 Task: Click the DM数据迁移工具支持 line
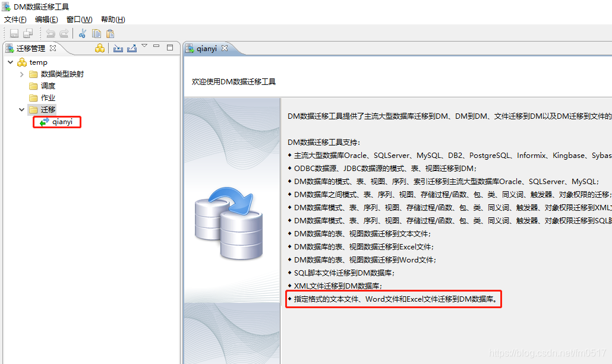click(324, 143)
